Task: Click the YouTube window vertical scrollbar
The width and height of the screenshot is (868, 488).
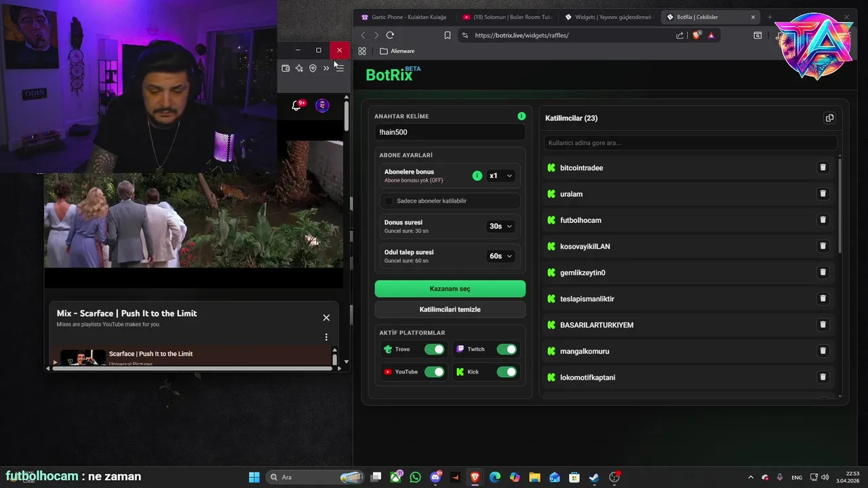Action: click(x=347, y=115)
